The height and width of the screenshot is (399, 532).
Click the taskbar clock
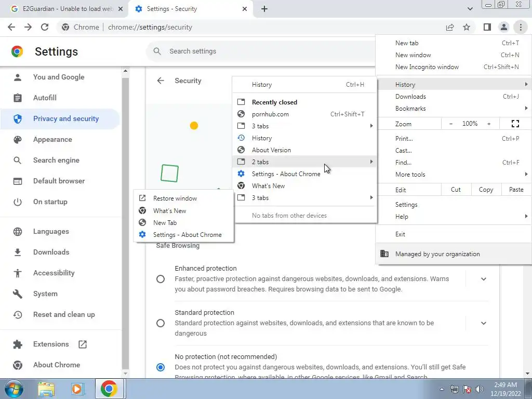pyautogui.click(x=506, y=389)
